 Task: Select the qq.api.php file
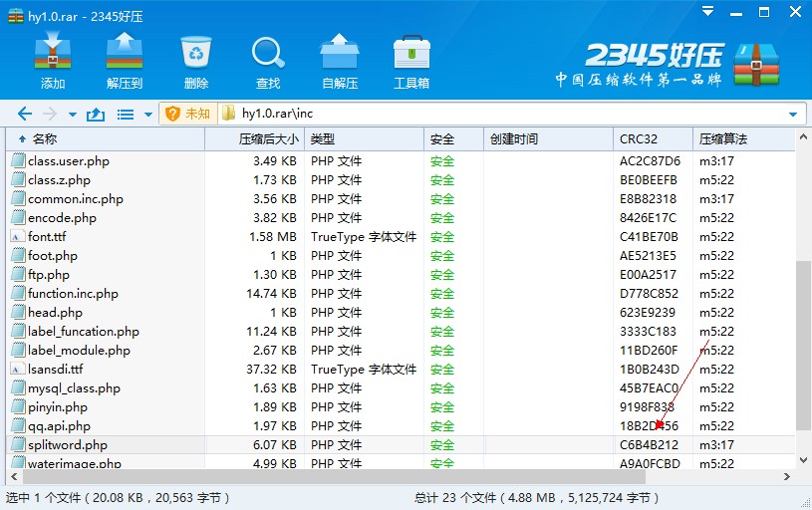pos(59,426)
